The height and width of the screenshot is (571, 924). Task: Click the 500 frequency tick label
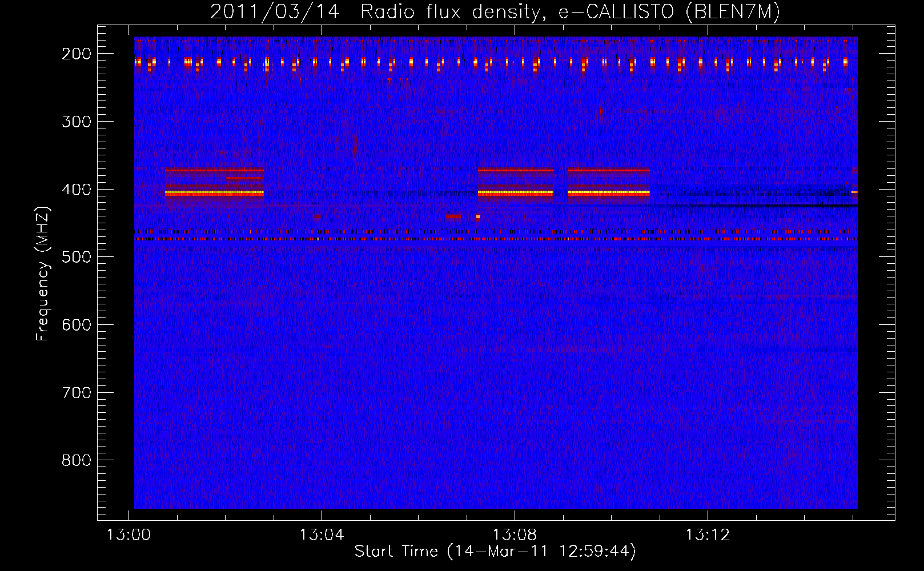coord(77,257)
